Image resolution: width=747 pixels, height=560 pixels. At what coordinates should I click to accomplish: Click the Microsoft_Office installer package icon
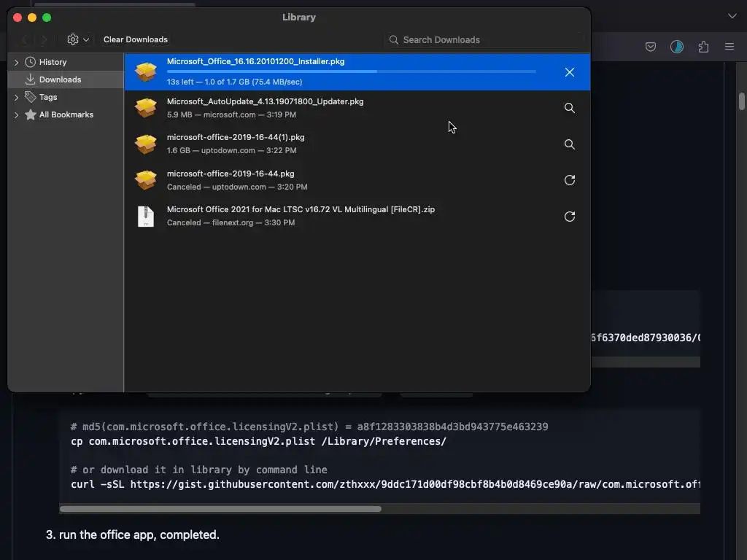(146, 72)
